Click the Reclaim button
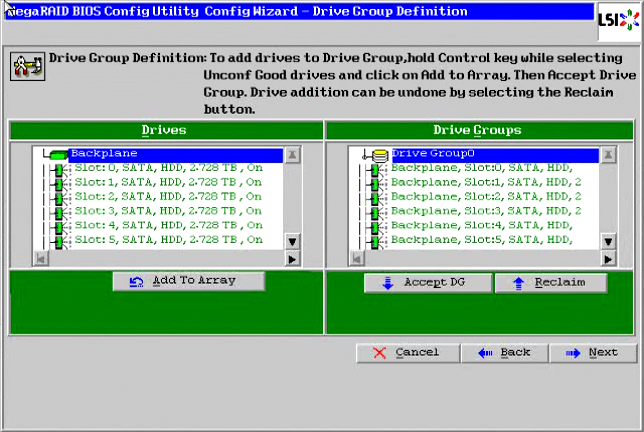Screen dimensions: 644x432 click(x=551, y=283)
